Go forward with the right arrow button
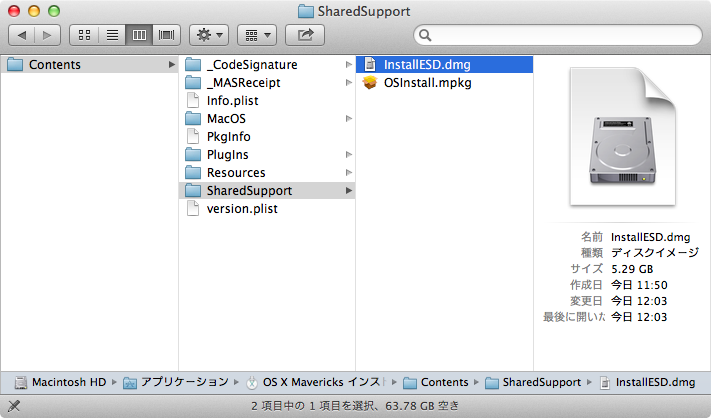This screenshot has width=711, height=418. pos(47,35)
